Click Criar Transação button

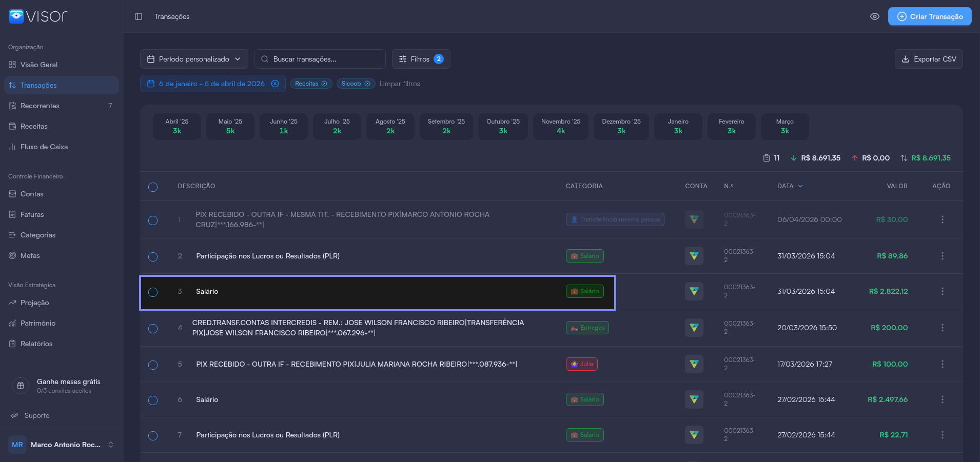(x=930, y=16)
